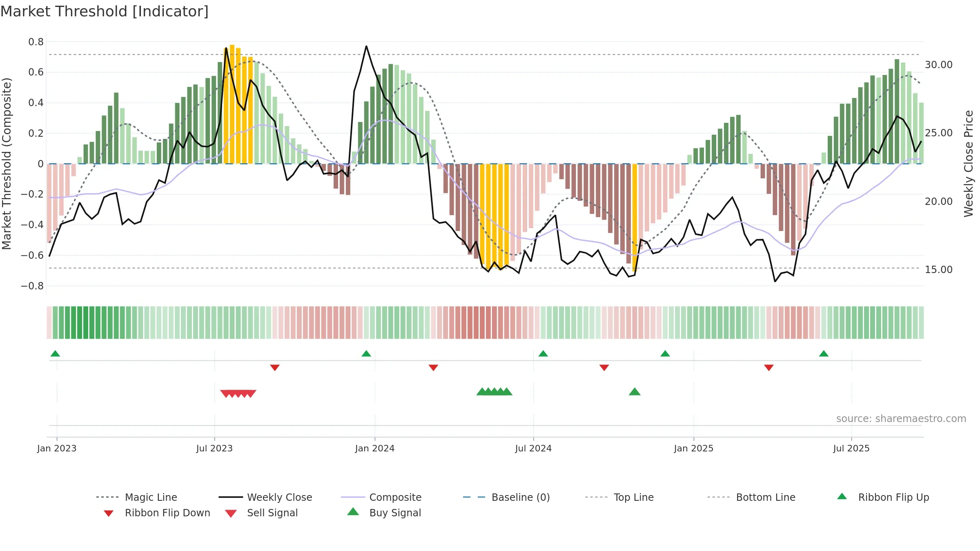Click the '0.4' left axis tick label

click(36, 102)
